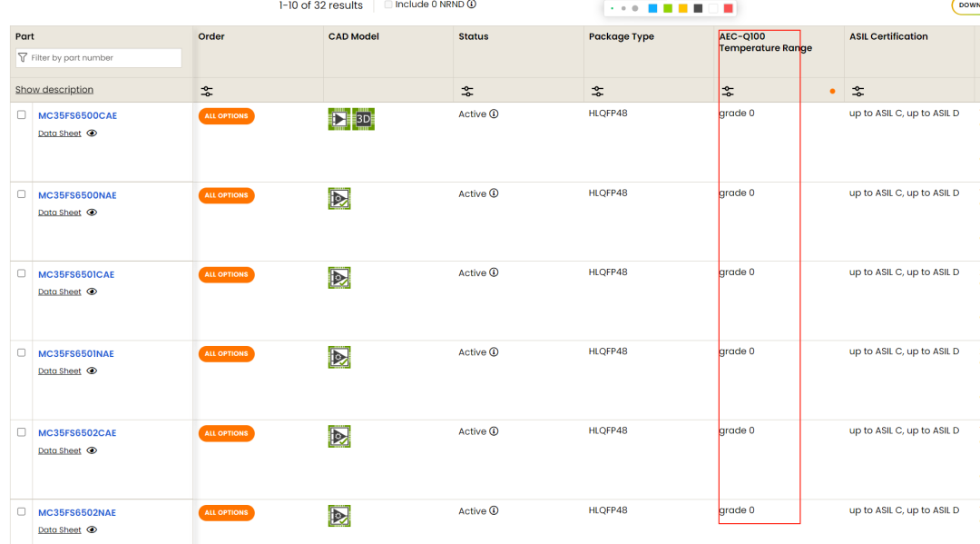Click All Options for MC35FS6502NAE
This screenshot has height=544, width=980.
tap(226, 513)
